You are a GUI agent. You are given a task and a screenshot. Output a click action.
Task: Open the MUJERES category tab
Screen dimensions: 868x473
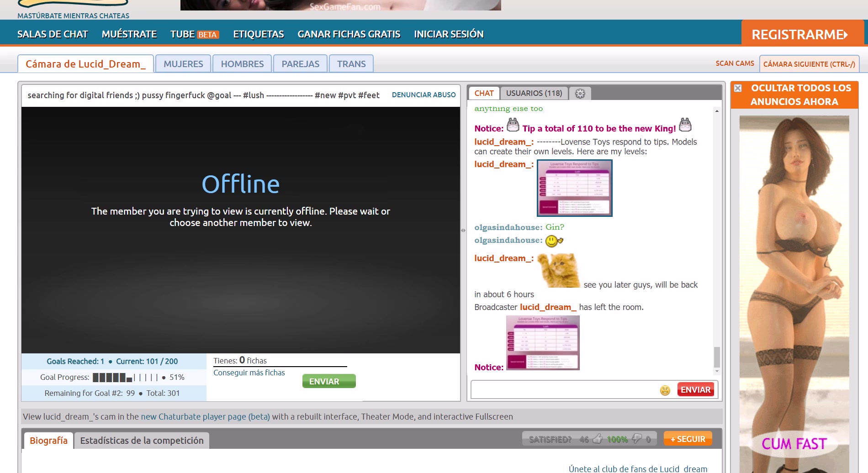183,64
